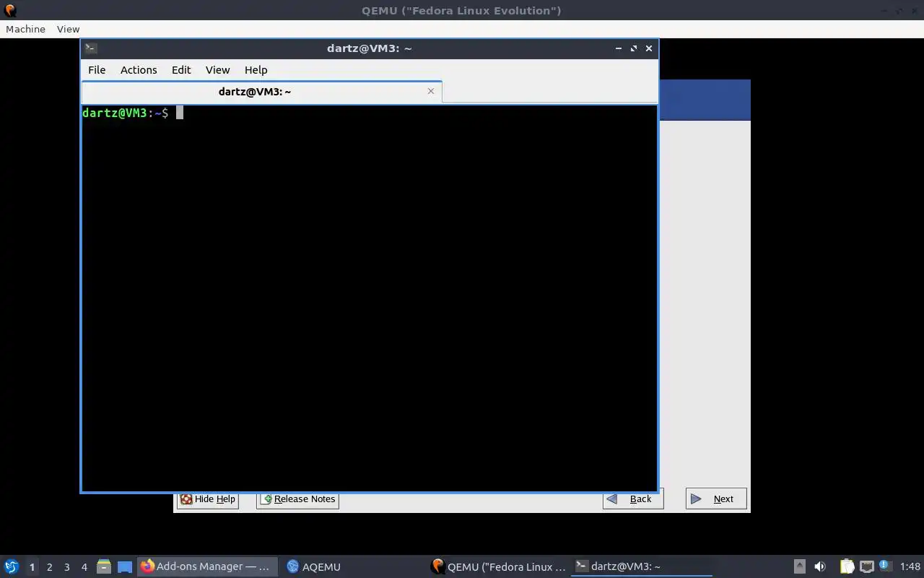Screen dimensions: 924x578
Task: Open Release Notes in the installer window
Action: [297, 499]
